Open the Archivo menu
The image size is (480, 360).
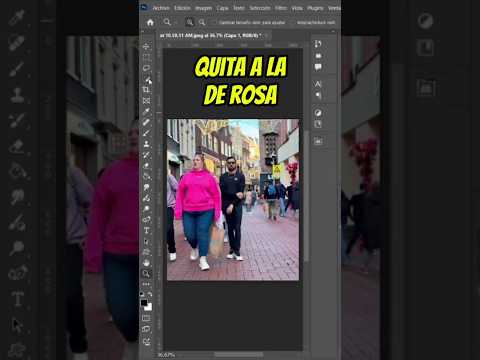[161, 8]
